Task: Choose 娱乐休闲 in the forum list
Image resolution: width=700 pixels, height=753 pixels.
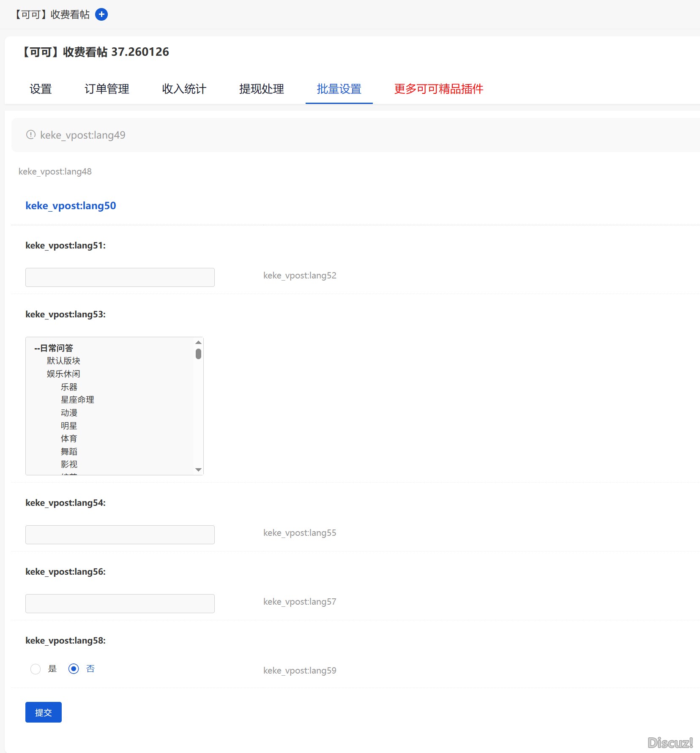Action: click(63, 374)
